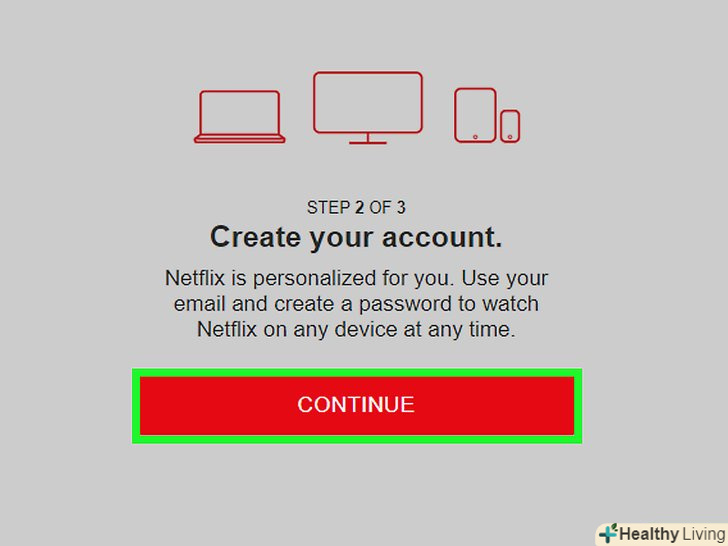
Task: Select the bold number 2 in step label
Action: click(x=359, y=208)
